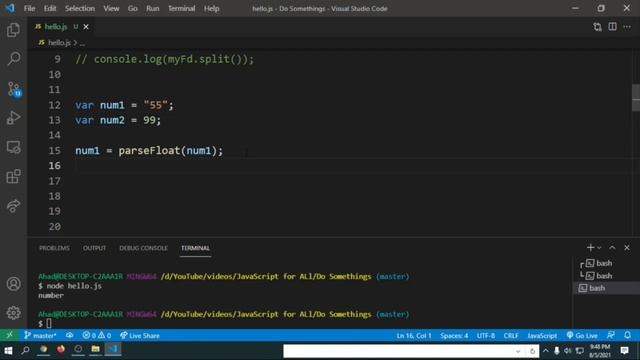Image resolution: width=640 pixels, height=360 pixels.
Task: Click master branch in status bar
Action: click(40, 336)
